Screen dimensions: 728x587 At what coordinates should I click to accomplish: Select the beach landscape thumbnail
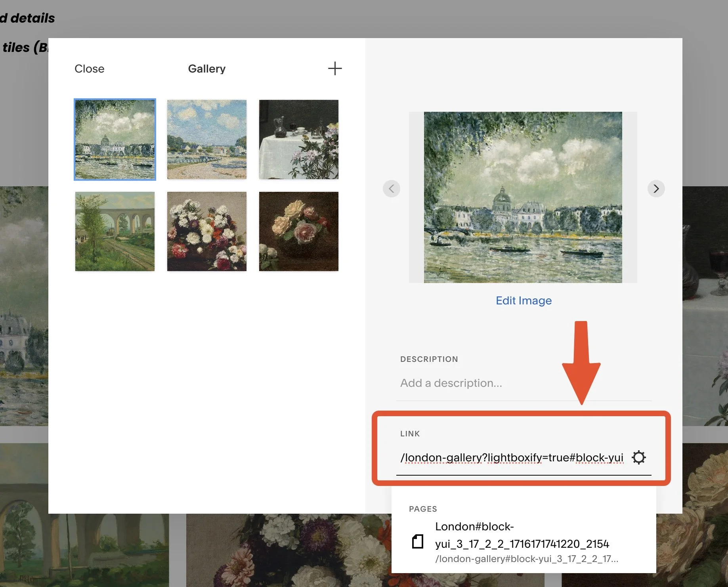(x=206, y=139)
